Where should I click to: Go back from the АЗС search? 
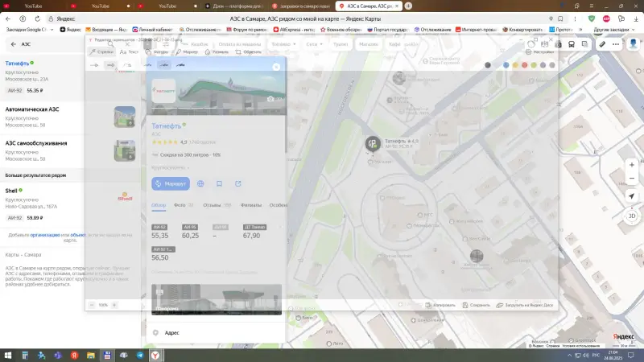tap(13, 44)
